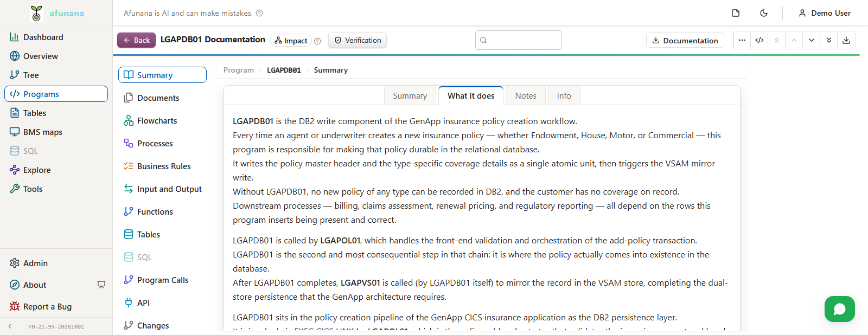Go to previous with up chevron
Viewport: 868px width, 335px height.
(794, 40)
